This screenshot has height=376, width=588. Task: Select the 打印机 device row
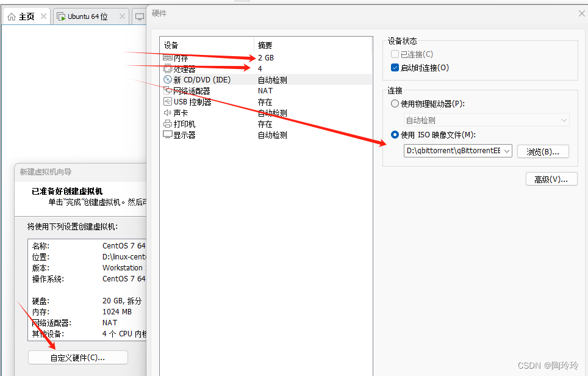coord(266,123)
